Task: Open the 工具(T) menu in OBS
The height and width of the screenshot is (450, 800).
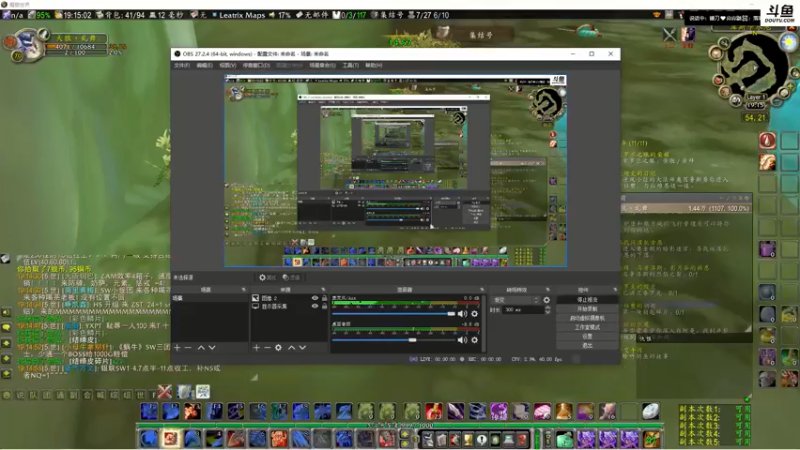Action: (351, 65)
